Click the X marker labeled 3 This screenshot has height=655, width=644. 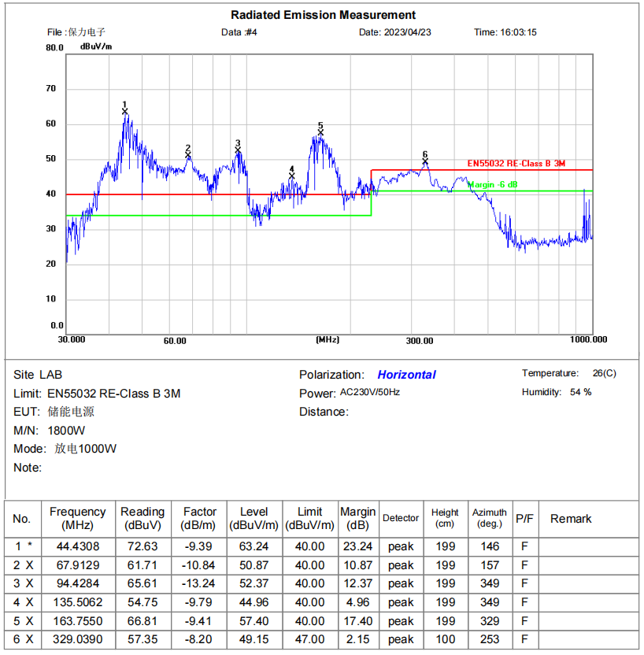tap(238, 150)
